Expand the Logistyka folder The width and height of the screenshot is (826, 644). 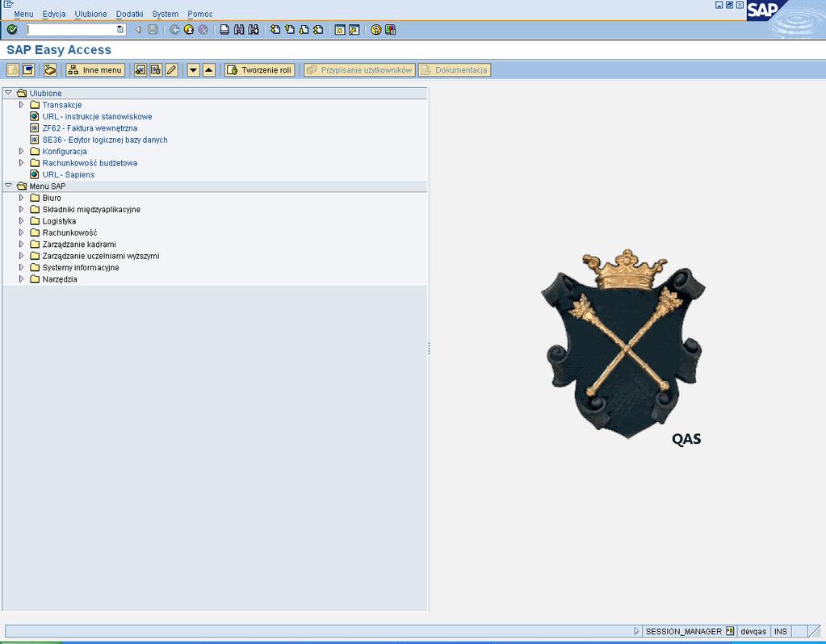point(22,220)
